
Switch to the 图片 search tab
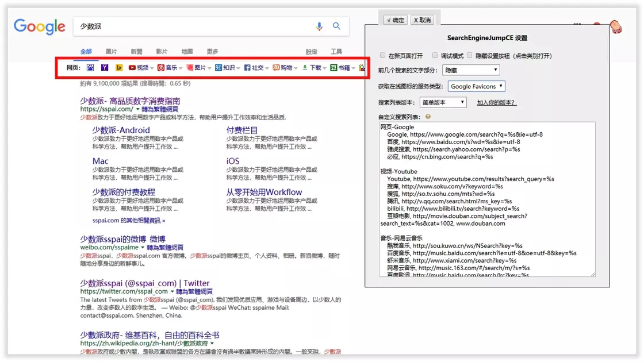[x=111, y=52]
